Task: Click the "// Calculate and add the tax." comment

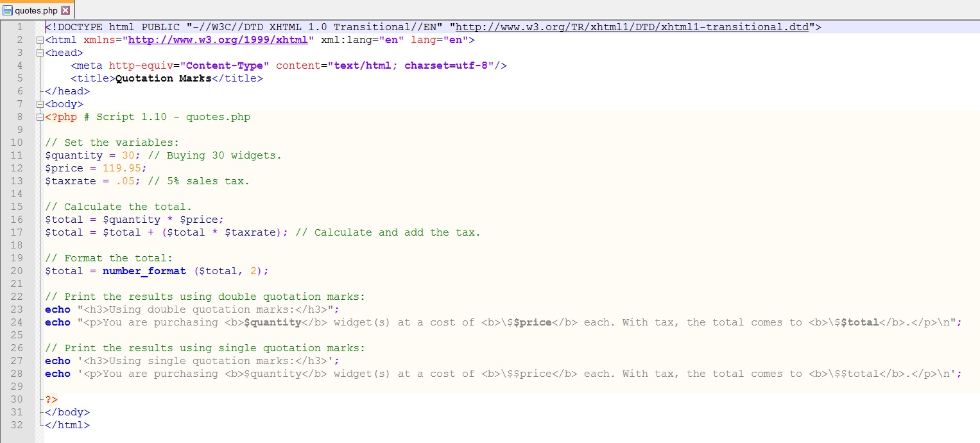Action: point(388,232)
